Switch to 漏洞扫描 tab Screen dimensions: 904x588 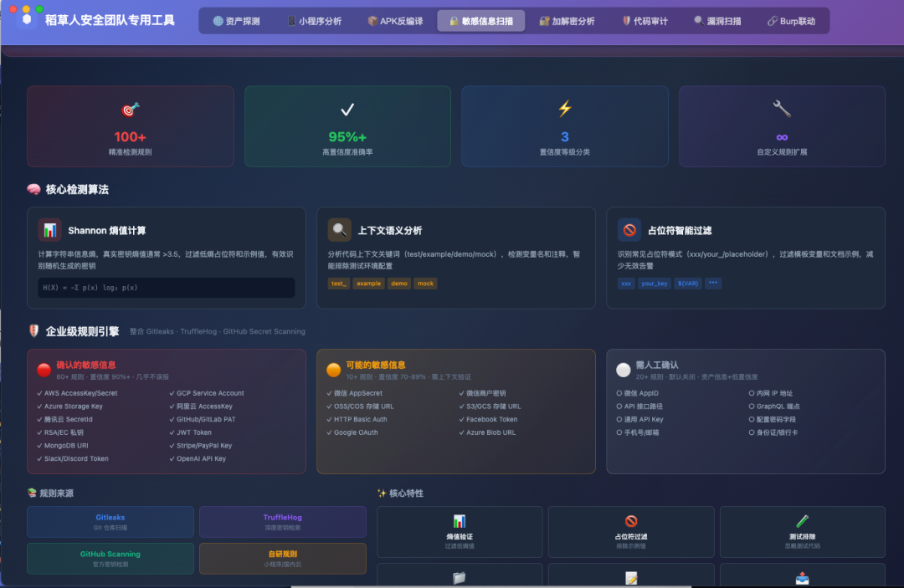(718, 21)
